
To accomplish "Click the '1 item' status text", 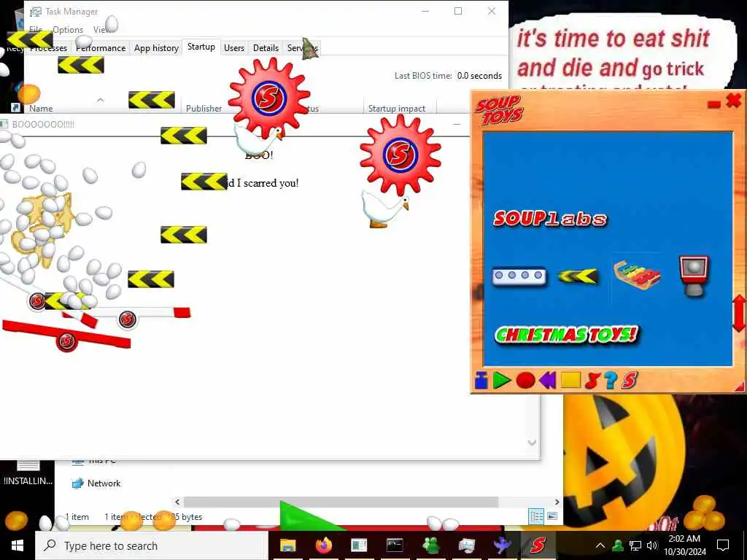I will [77, 517].
